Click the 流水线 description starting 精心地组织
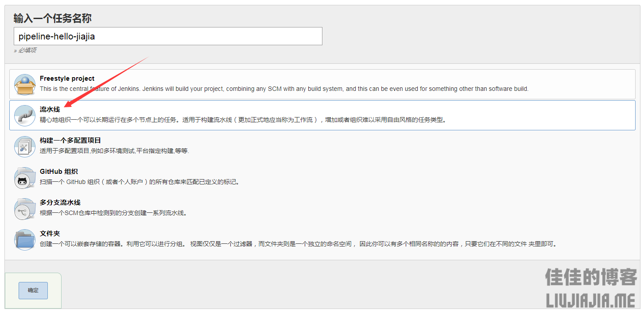The image size is (644, 313). coord(242,120)
